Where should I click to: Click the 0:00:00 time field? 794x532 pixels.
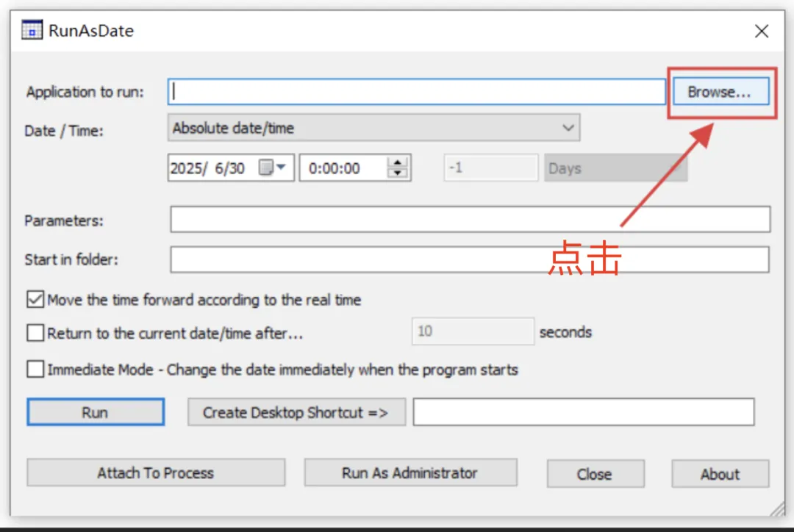click(x=354, y=168)
